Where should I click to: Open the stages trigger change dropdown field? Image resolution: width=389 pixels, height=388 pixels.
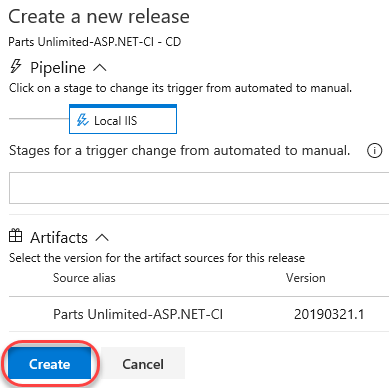pos(199,188)
